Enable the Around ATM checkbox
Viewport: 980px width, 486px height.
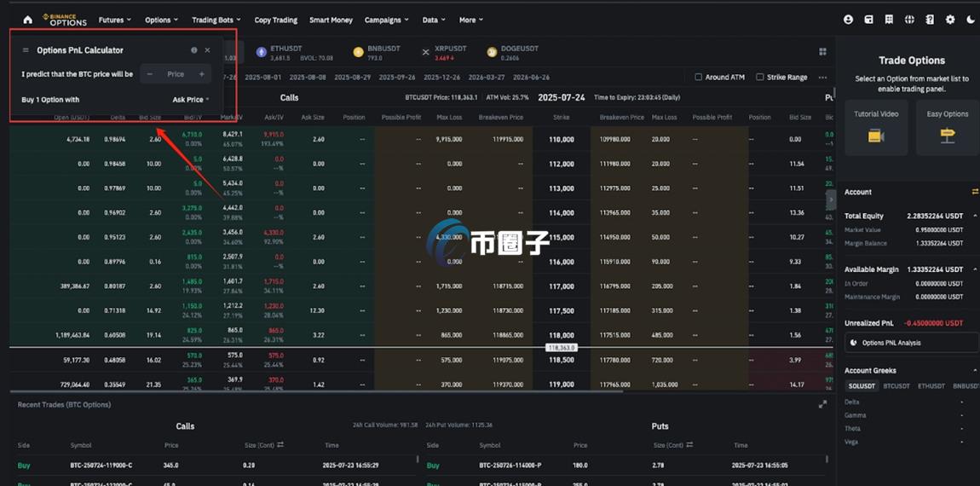click(699, 77)
